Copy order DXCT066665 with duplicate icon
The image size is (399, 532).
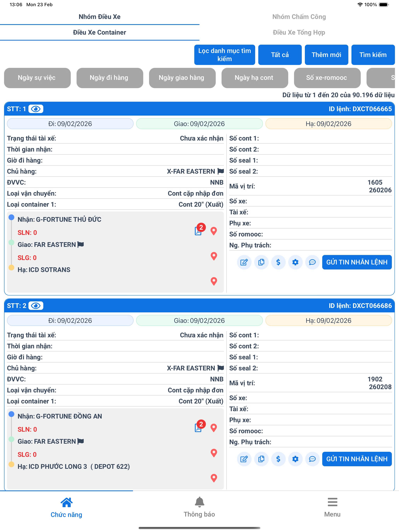(261, 262)
